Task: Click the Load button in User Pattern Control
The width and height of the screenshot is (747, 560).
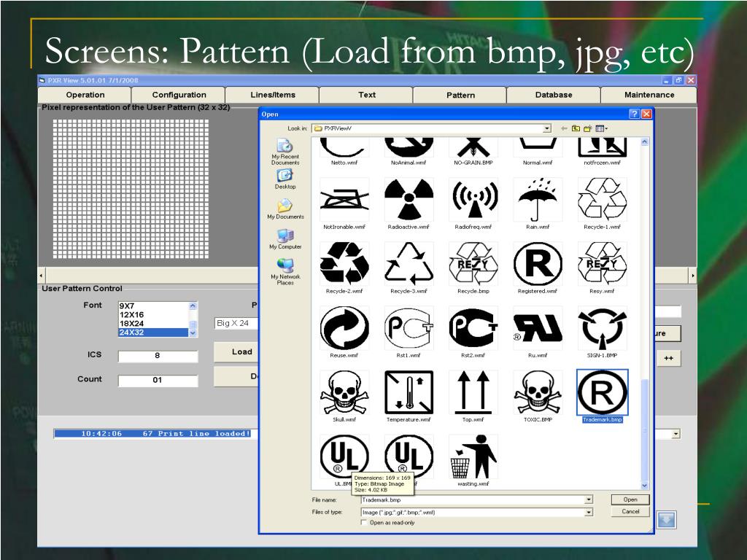Action: [x=237, y=352]
